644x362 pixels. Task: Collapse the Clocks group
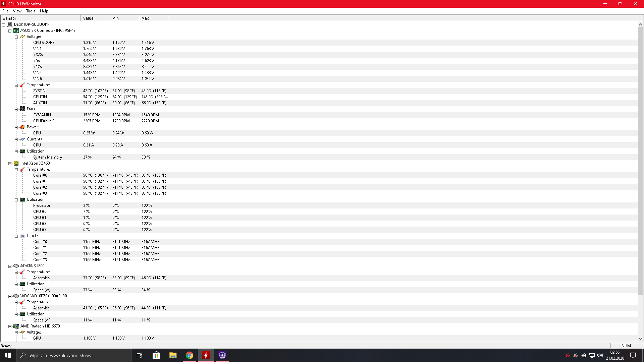[16, 236]
